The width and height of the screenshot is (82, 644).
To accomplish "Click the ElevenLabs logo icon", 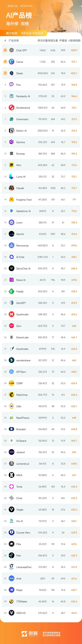I will tap(11, 337).
